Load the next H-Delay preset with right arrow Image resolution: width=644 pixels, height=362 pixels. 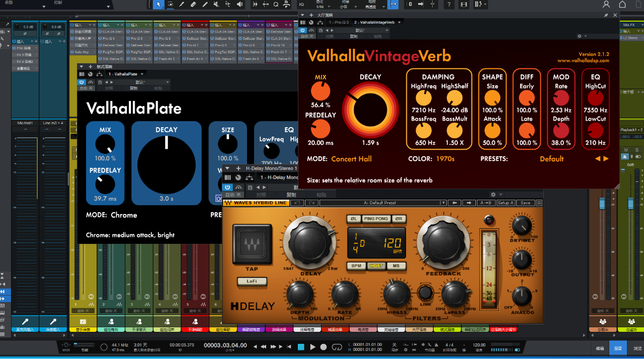pyautogui.click(x=469, y=203)
